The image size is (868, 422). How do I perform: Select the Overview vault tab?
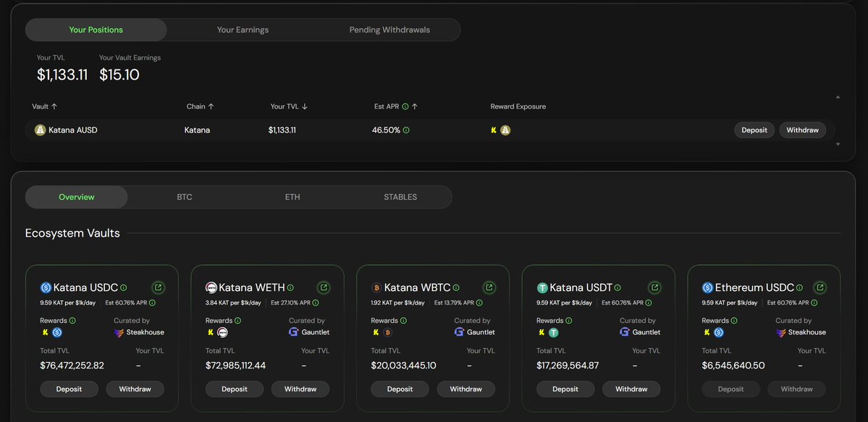point(77,197)
